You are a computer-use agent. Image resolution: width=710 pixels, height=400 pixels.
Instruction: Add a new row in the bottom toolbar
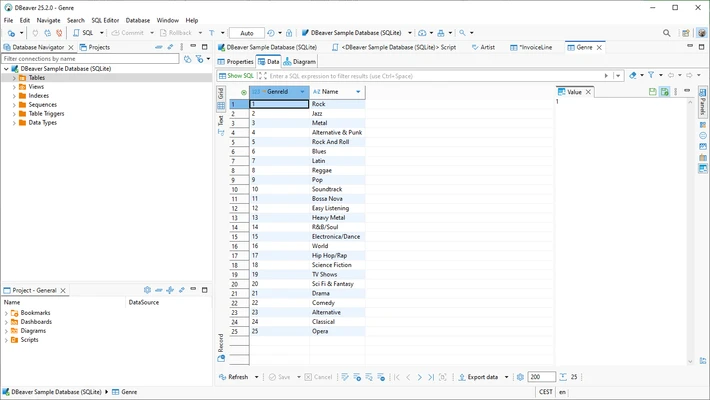tap(357, 377)
